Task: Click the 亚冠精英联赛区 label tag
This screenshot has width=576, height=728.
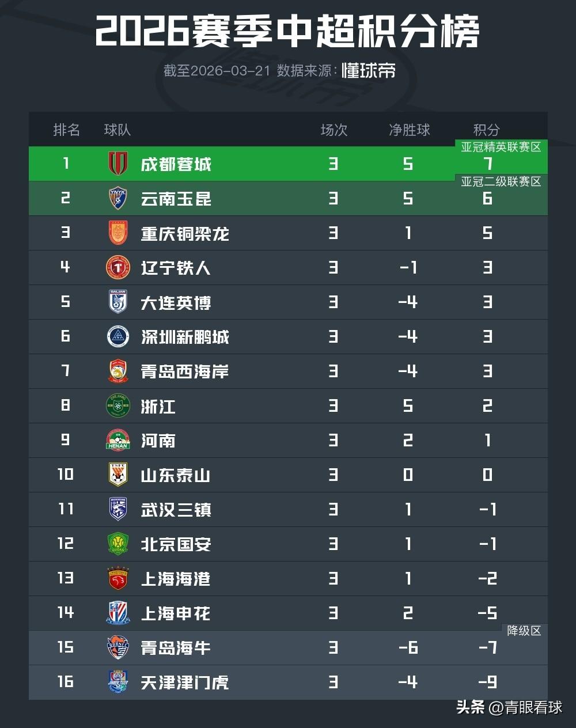Action: [x=501, y=147]
